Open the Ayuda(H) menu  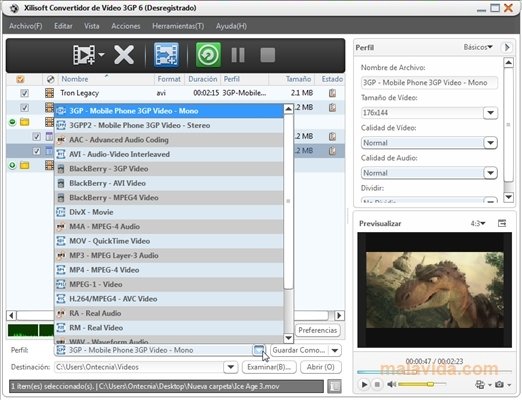point(231,26)
